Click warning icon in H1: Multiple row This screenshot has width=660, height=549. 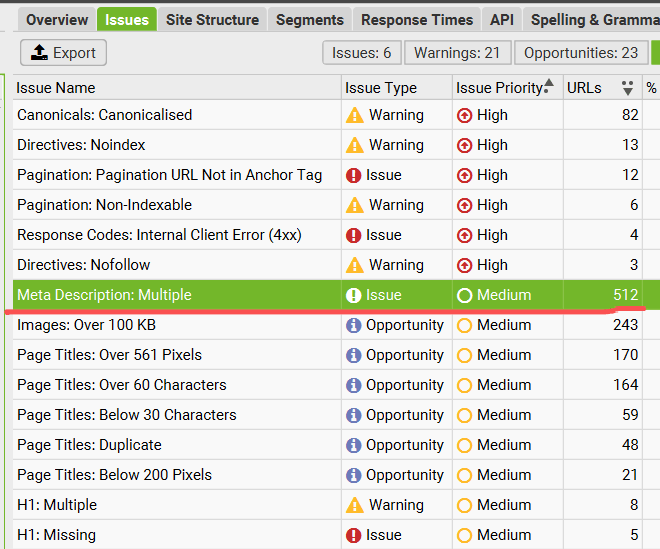click(355, 505)
